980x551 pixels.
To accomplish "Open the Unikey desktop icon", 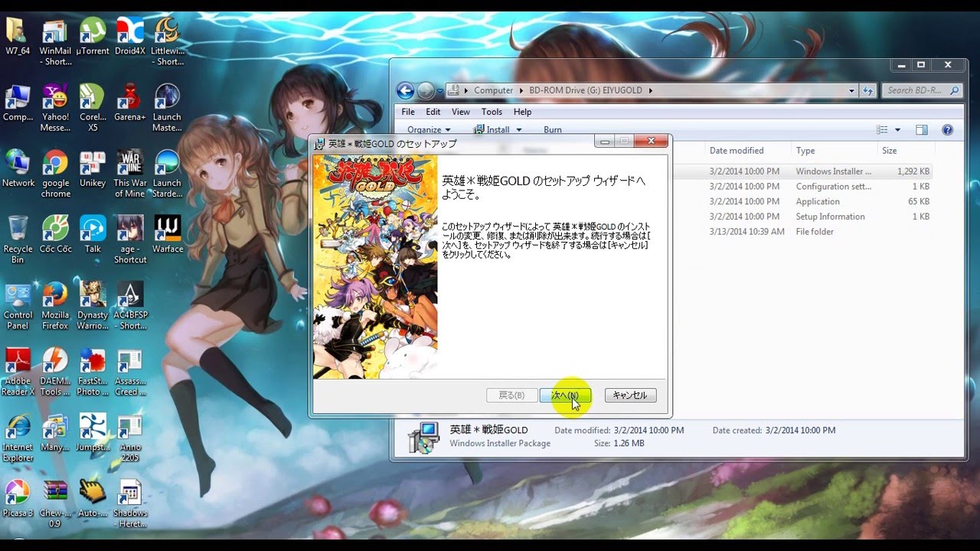I will point(93,169).
